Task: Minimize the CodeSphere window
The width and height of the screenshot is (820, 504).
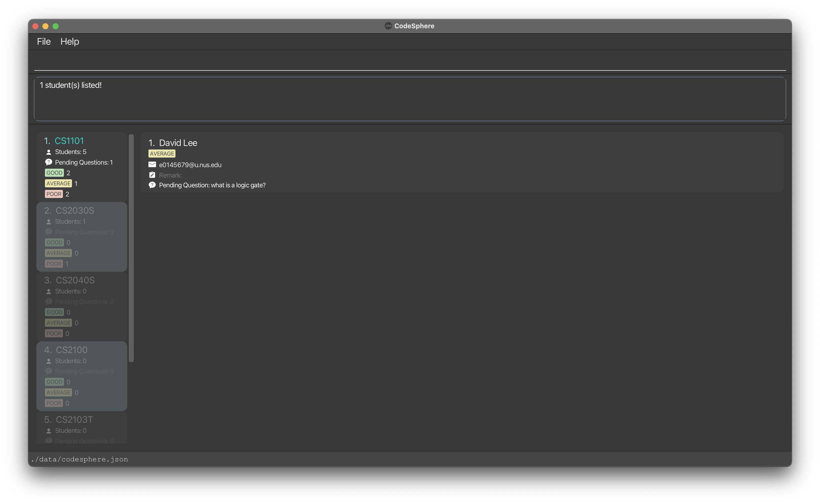Action: [46, 26]
